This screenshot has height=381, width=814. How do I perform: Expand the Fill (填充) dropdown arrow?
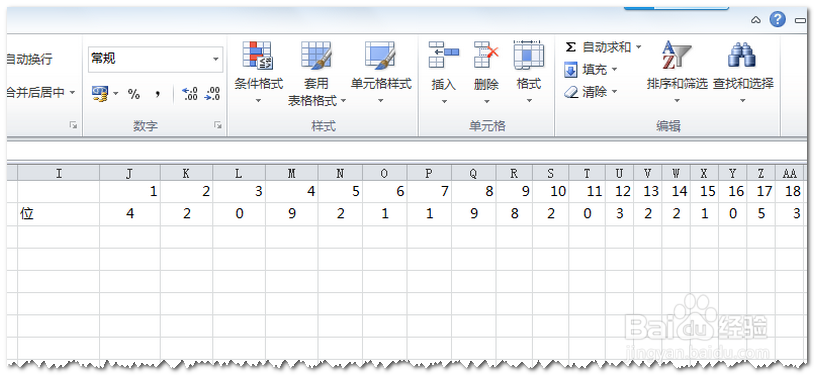pyautogui.click(x=614, y=70)
